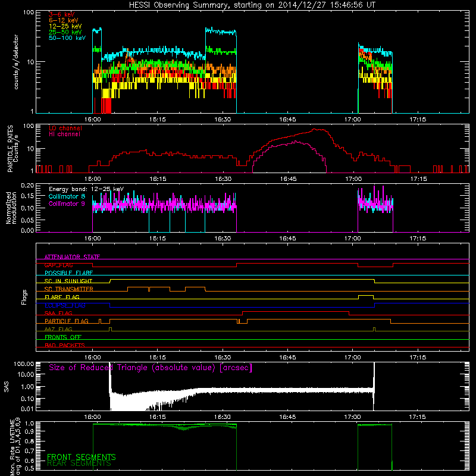Viewport: 476px width, 476px height.
Task: Click the AAZ_FLAG label
Action: [x=58, y=330]
